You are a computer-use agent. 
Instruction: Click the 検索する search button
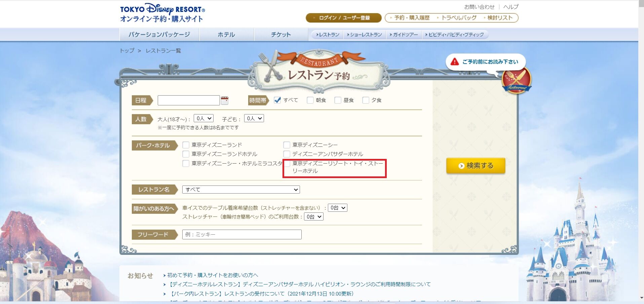click(475, 165)
